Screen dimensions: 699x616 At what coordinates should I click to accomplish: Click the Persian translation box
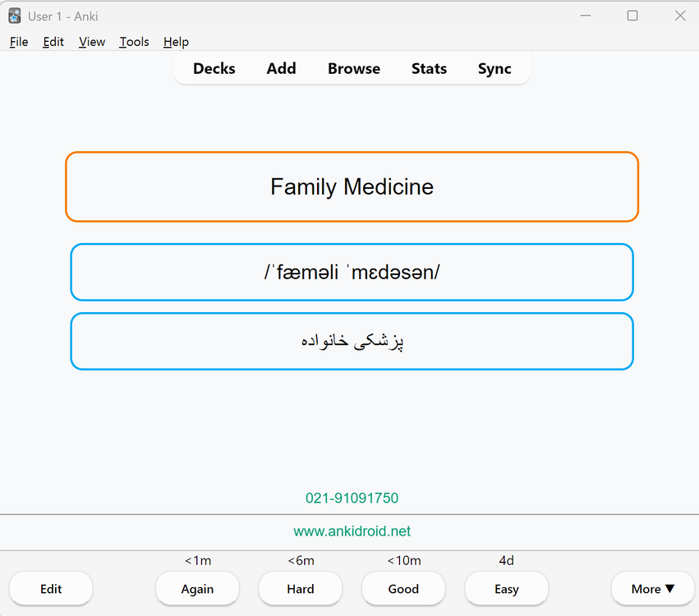352,342
